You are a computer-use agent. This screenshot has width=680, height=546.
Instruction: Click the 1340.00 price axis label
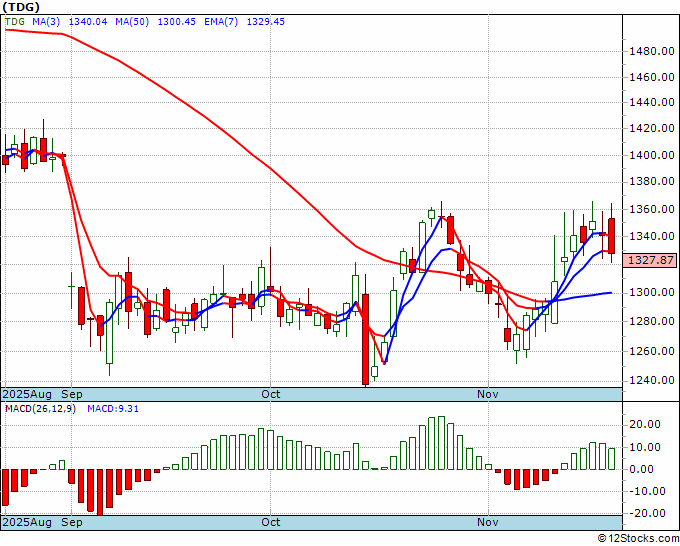[x=652, y=236]
